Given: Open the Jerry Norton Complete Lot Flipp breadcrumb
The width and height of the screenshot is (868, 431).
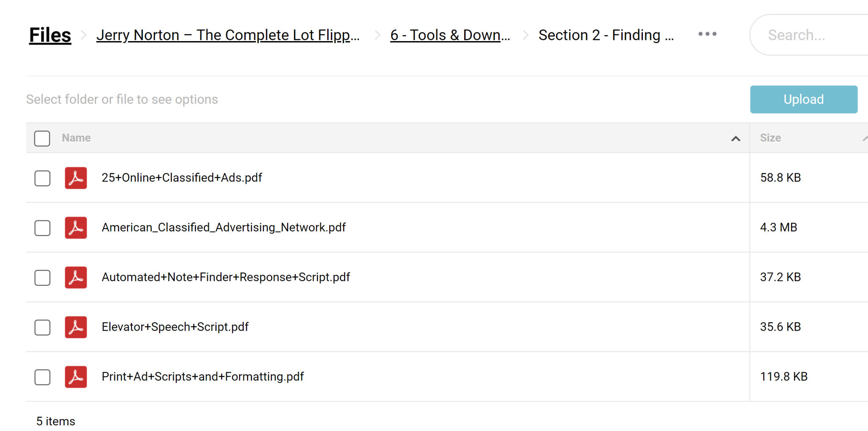Looking at the screenshot, I should point(228,35).
